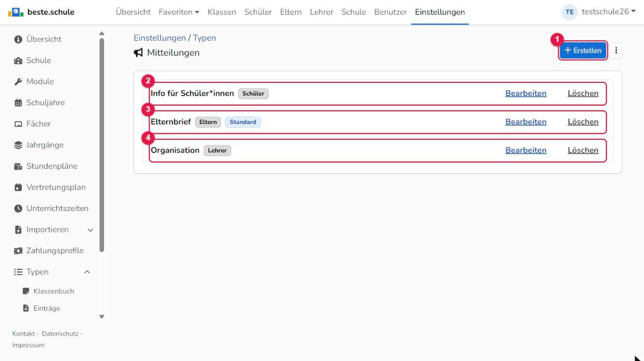
Task: Collapse the Typen submenu chevron
Action: pyautogui.click(x=87, y=272)
